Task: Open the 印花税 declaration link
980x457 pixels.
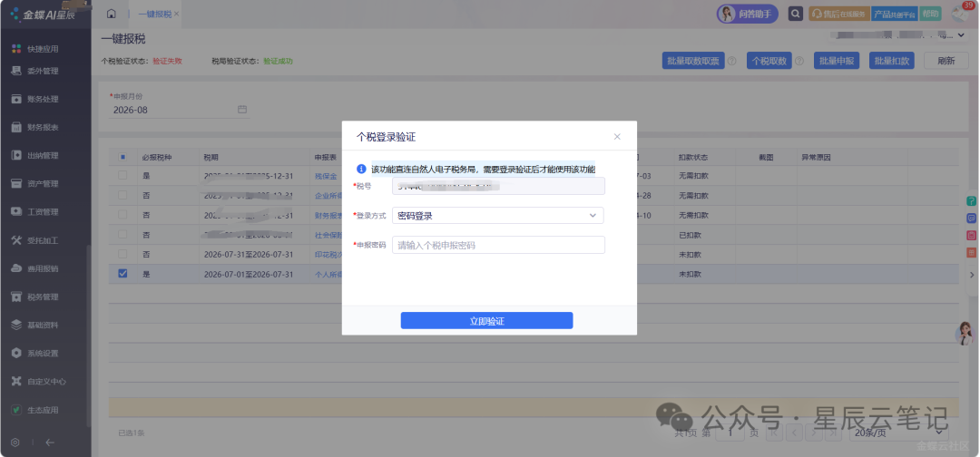Action: point(328,255)
